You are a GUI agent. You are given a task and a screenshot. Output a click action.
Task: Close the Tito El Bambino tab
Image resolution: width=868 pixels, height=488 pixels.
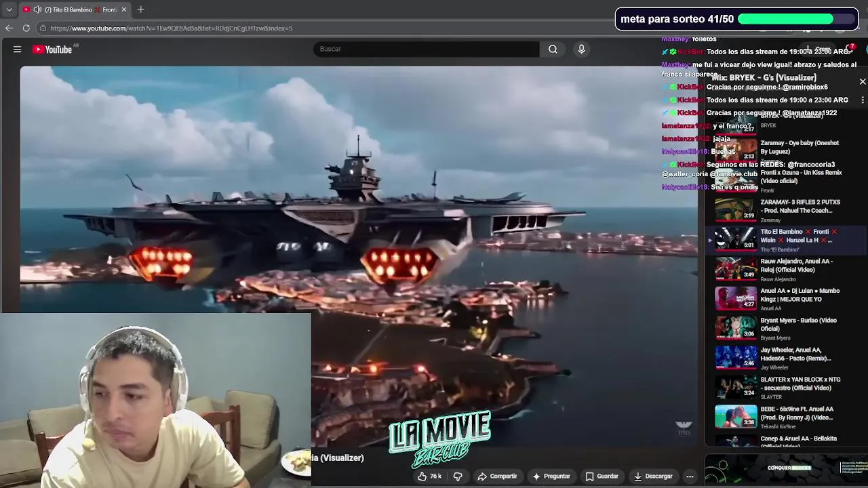tap(123, 9)
